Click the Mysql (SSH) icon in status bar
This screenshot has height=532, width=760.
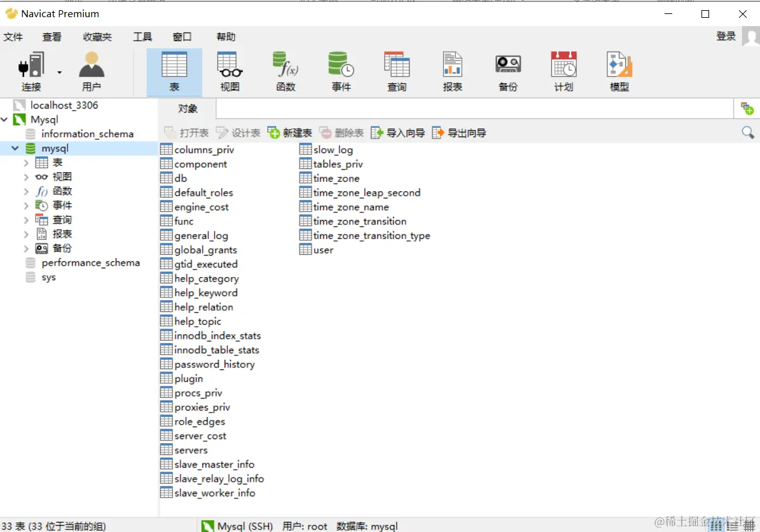coord(207,526)
